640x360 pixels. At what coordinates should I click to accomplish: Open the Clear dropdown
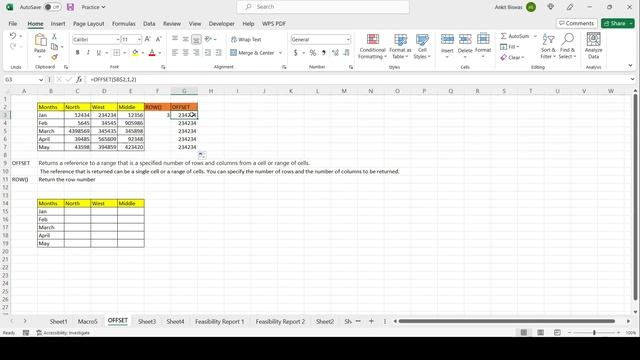[512, 58]
